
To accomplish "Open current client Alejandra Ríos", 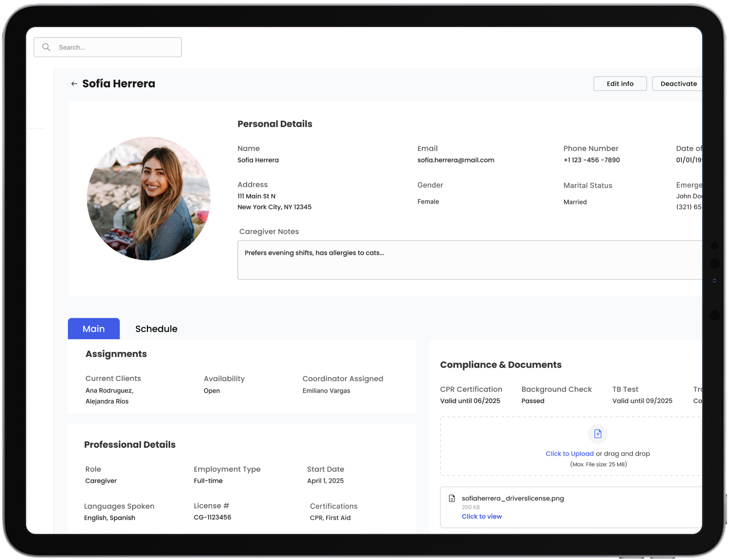I will click(x=107, y=402).
